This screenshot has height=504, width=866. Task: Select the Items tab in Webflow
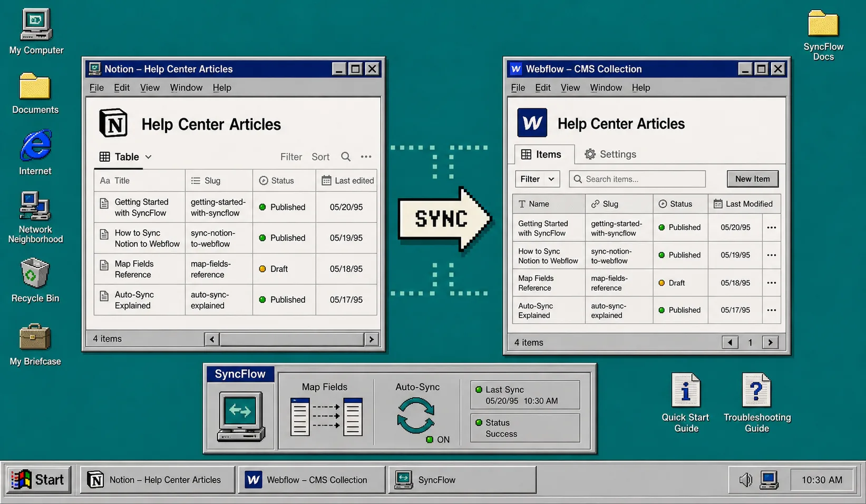click(544, 154)
